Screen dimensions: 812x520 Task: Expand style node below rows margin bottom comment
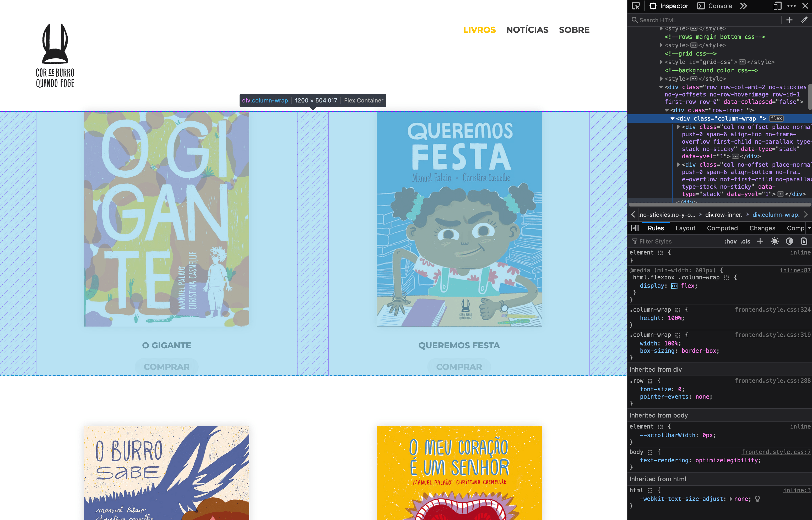pos(661,45)
